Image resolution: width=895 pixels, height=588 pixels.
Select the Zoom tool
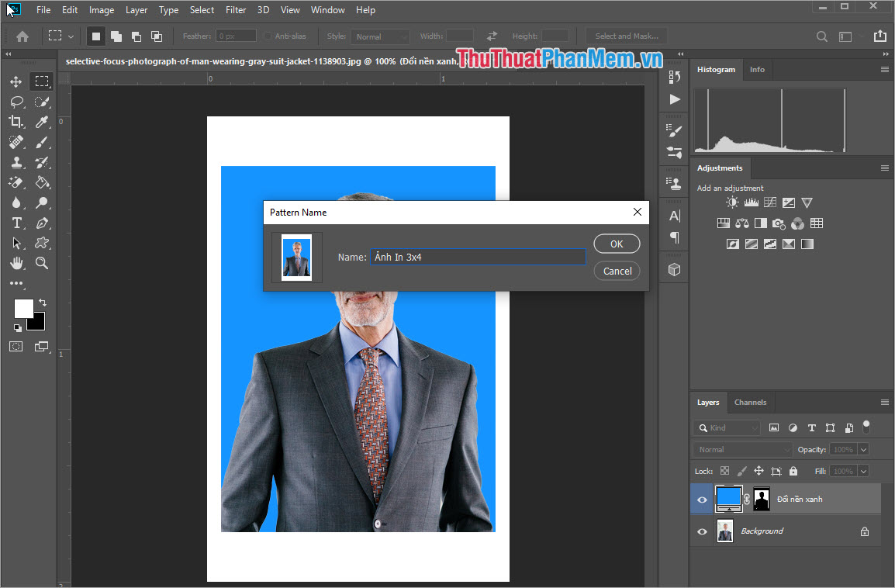pyautogui.click(x=42, y=263)
